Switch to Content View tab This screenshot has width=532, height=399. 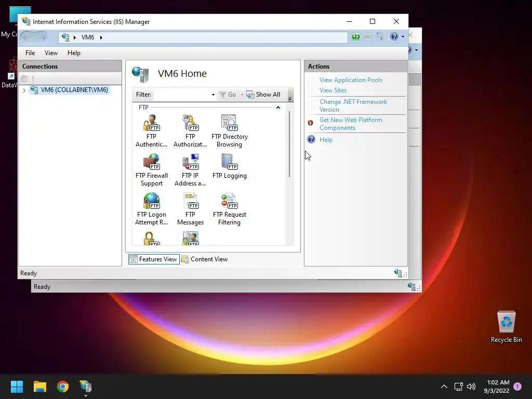205,259
